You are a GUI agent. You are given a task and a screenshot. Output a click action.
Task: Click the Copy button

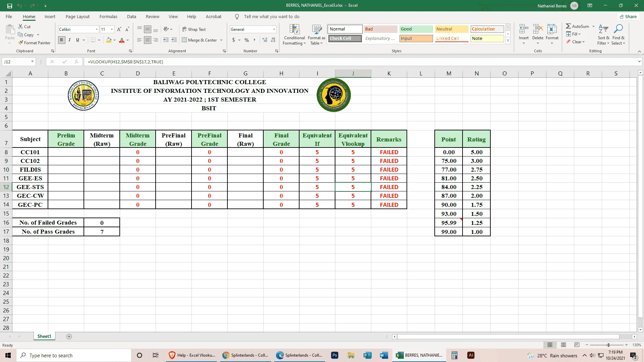tap(26, 35)
